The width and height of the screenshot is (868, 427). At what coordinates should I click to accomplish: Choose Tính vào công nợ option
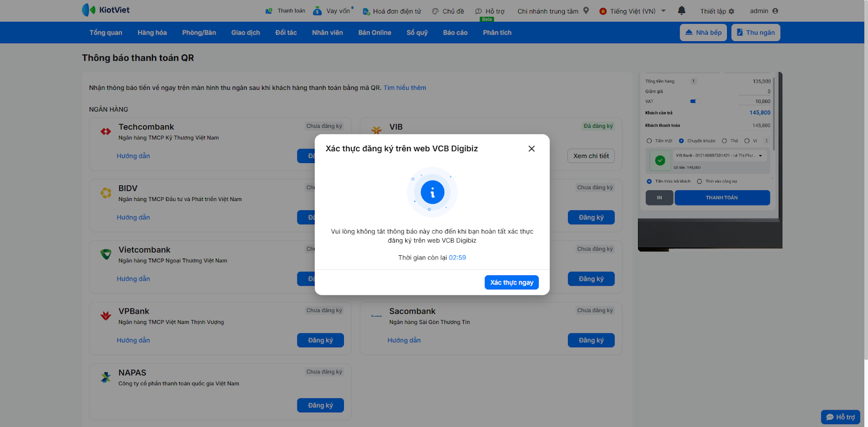(700, 182)
